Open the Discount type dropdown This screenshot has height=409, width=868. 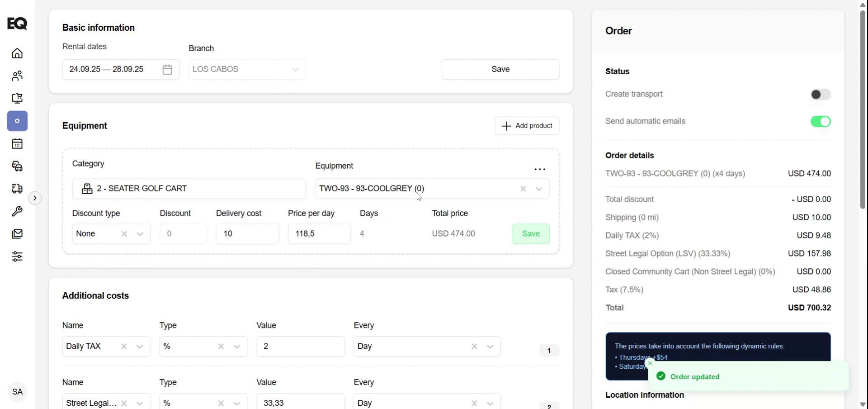[x=140, y=234]
